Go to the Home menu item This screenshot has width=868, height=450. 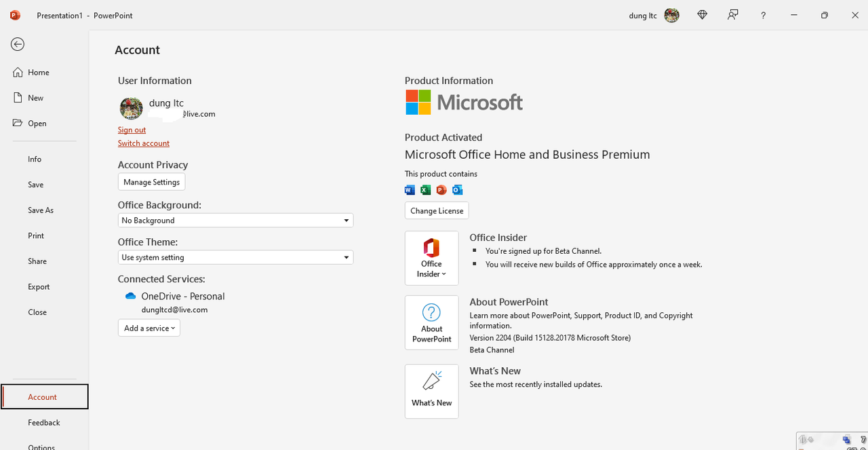point(38,73)
